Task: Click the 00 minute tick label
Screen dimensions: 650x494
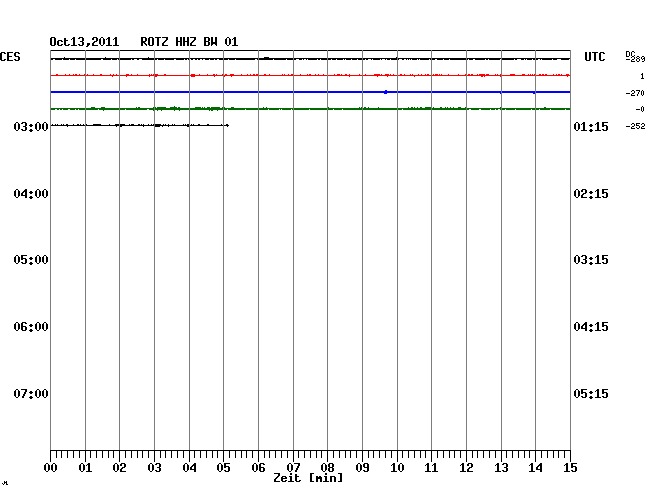Action: [51, 468]
